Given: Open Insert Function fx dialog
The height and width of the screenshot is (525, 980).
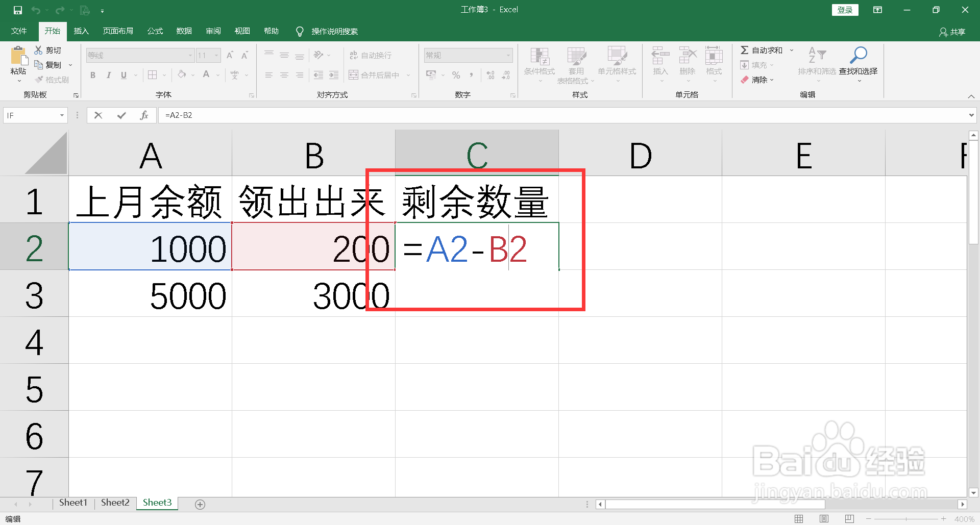Looking at the screenshot, I should click(x=144, y=115).
